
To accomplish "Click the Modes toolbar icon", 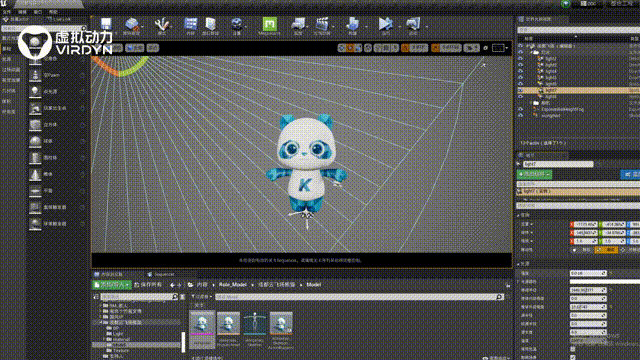I will point(162,24).
